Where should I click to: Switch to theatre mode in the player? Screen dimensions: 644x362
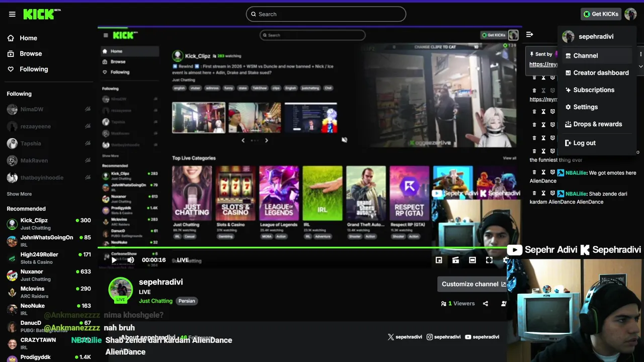pyautogui.click(x=472, y=260)
